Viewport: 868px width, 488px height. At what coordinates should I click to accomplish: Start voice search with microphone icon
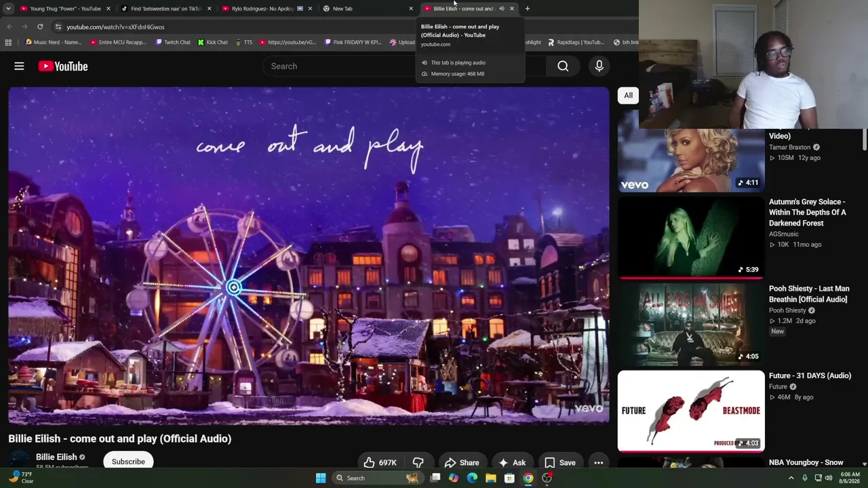[x=599, y=66]
